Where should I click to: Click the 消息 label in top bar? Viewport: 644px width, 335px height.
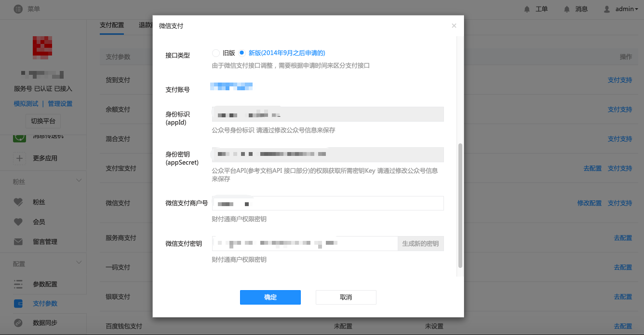click(581, 9)
